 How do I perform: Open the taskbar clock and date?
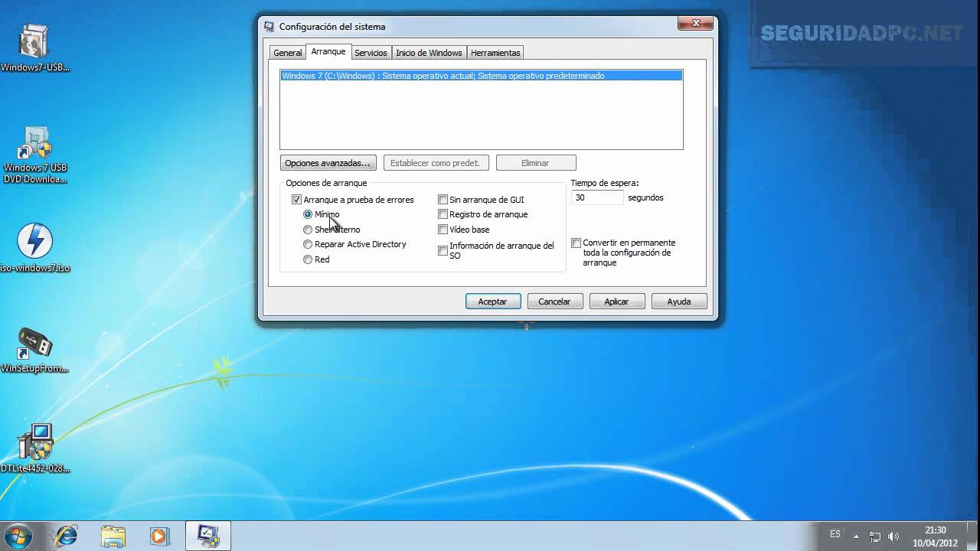click(935, 536)
